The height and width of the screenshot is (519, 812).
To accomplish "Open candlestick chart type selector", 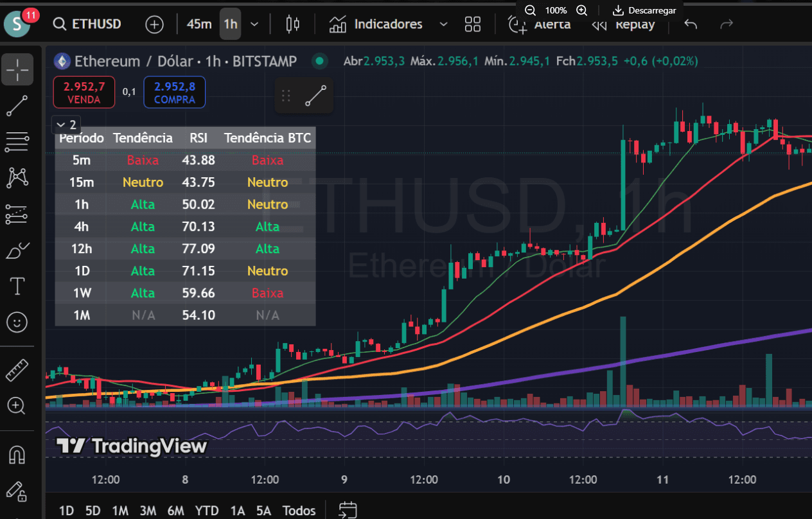I will [x=293, y=24].
